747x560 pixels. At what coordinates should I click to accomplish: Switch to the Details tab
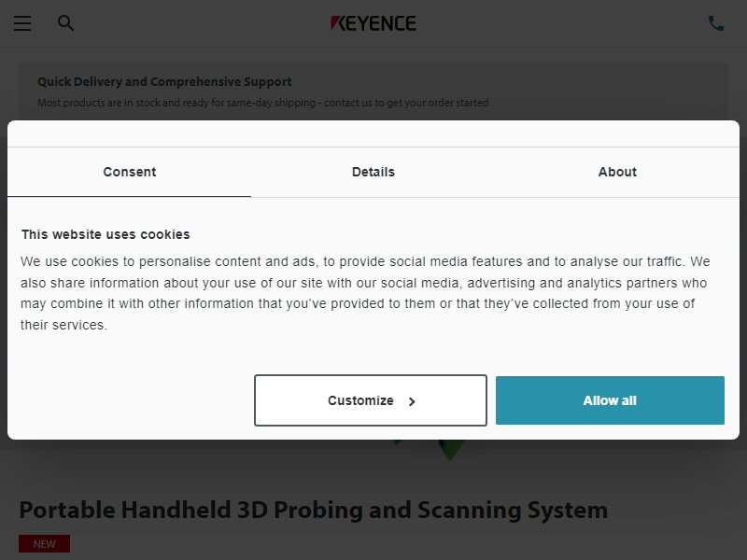click(x=373, y=172)
